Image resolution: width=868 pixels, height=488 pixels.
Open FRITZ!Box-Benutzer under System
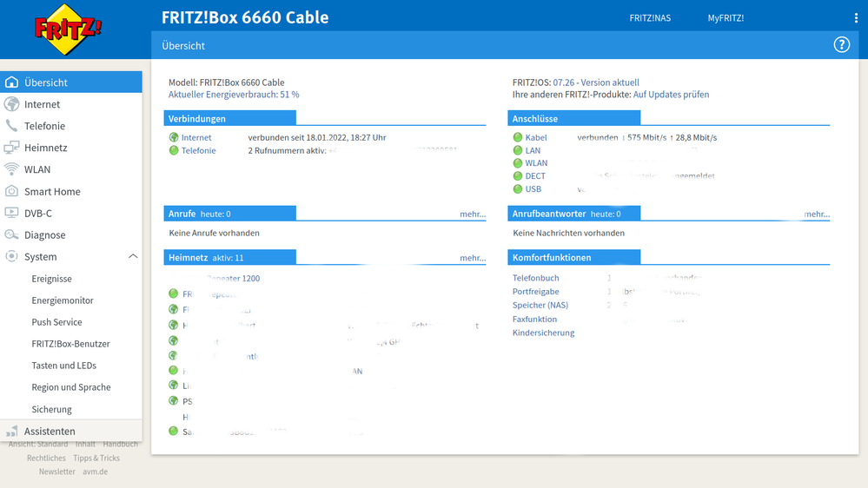click(x=71, y=344)
